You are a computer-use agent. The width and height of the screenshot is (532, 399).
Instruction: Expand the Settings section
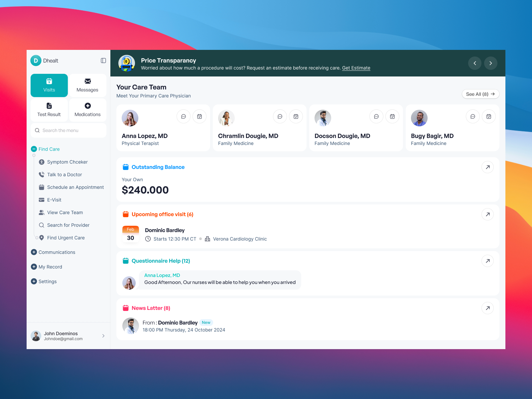click(34, 281)
